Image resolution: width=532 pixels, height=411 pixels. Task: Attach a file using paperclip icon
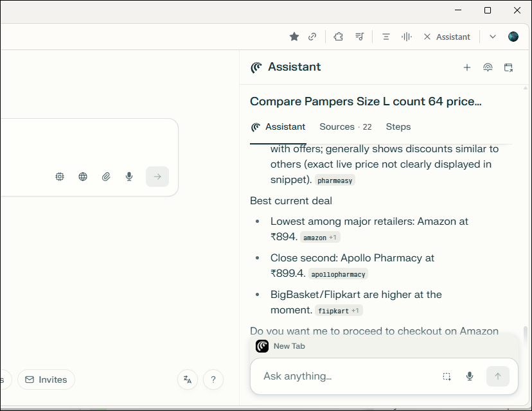[x=106, y=177]
